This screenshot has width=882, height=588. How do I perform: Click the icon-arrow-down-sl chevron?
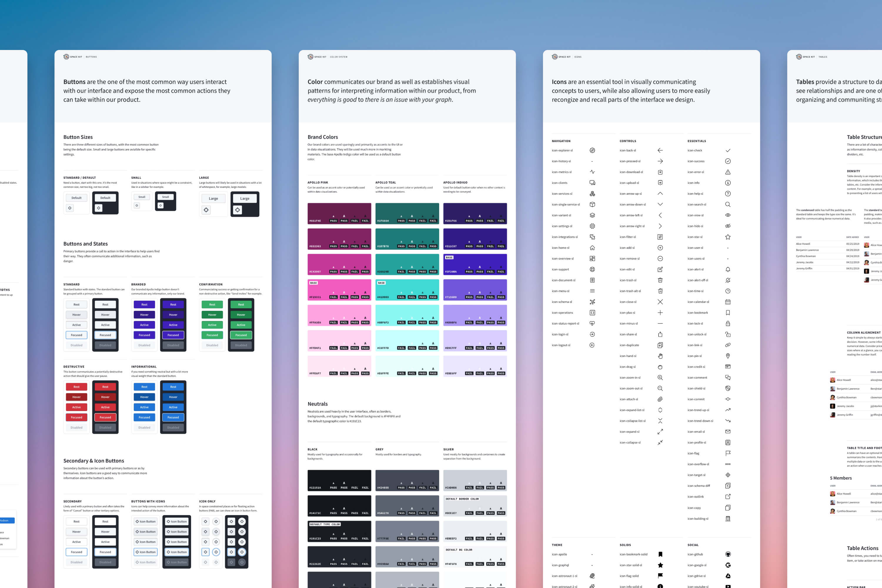660,204
